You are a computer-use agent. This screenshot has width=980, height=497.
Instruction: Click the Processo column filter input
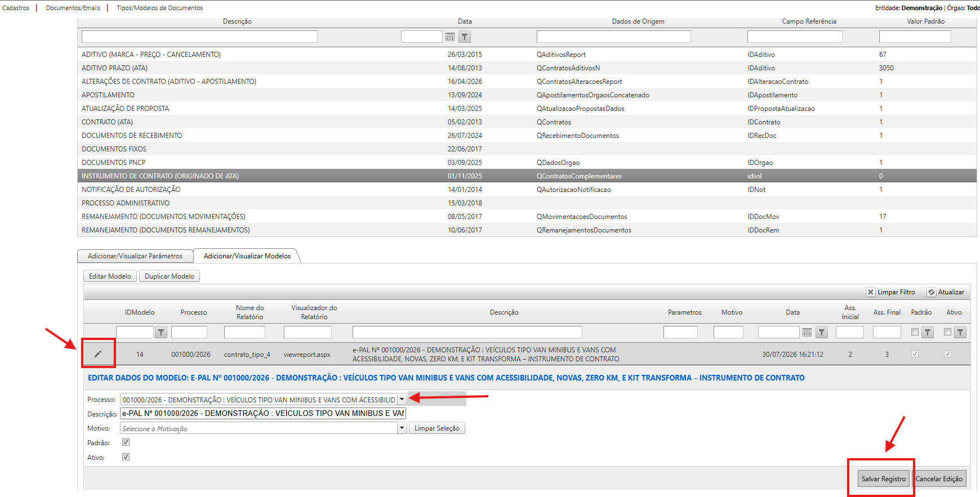click(x=189, y=332)
